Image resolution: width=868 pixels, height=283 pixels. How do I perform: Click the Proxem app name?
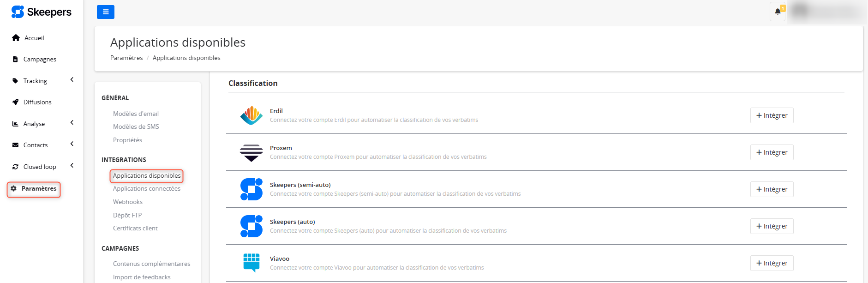click(281, 148)
